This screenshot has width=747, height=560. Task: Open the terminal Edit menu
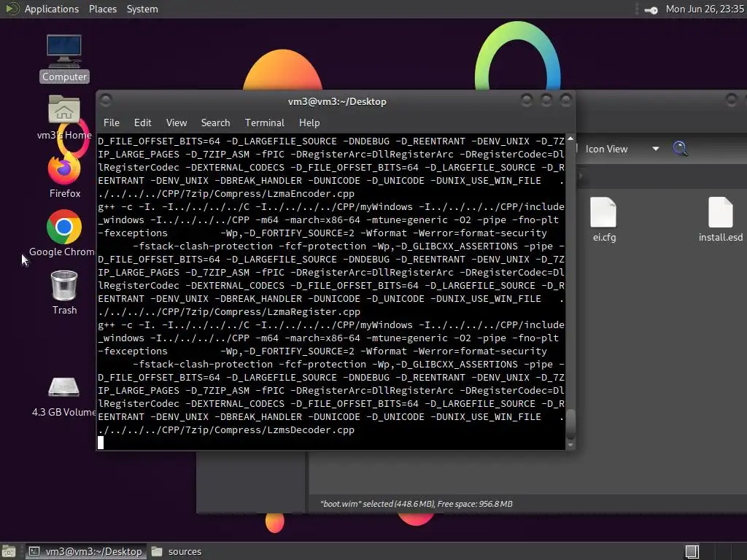pos(142,122)
